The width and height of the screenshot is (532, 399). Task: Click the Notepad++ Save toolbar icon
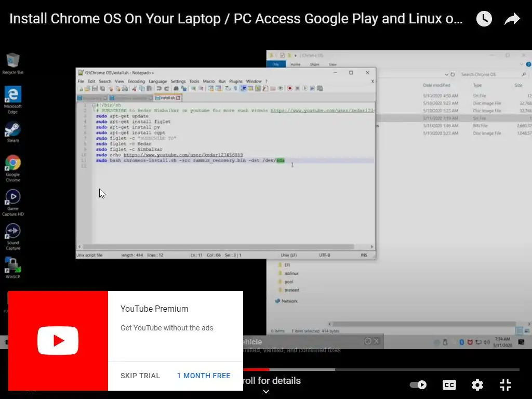click(95, 88)
